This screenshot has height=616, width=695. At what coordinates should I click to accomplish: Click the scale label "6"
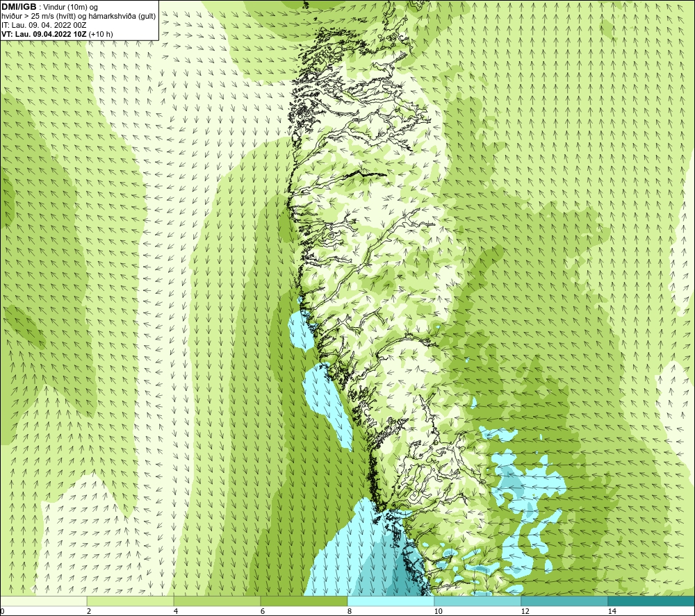coord(263,611)
